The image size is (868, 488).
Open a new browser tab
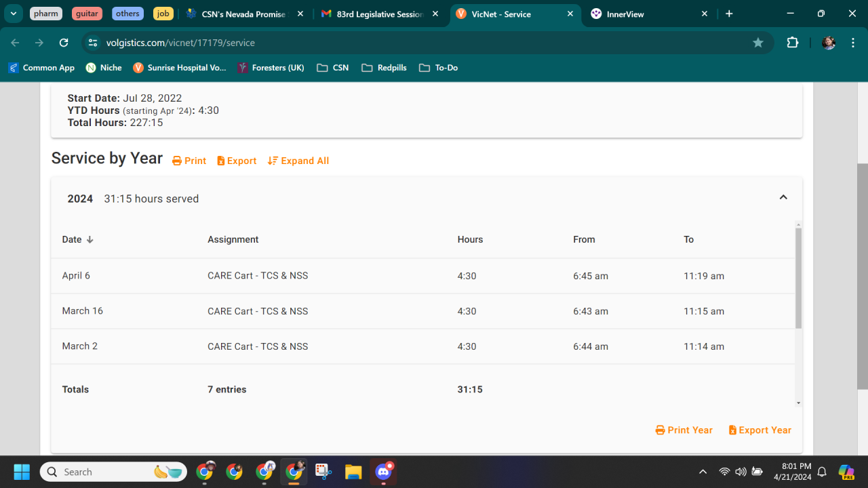(x=729, y=14)
